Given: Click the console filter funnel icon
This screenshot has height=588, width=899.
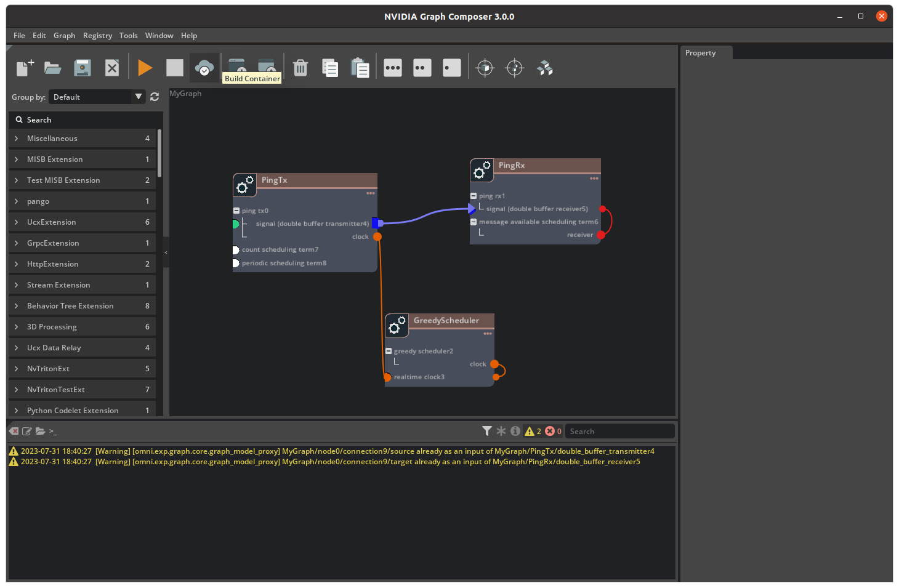Looking at the screenshot, I should pos(487,431).
